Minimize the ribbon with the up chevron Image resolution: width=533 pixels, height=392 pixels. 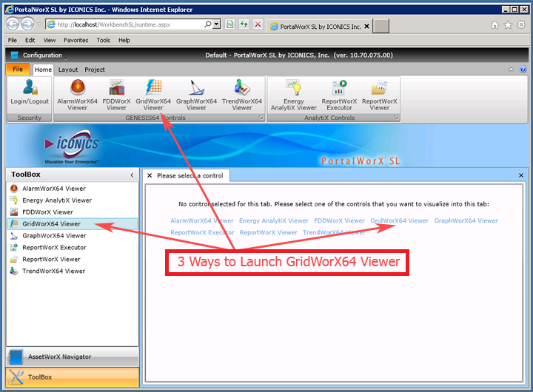click(511, 70)
